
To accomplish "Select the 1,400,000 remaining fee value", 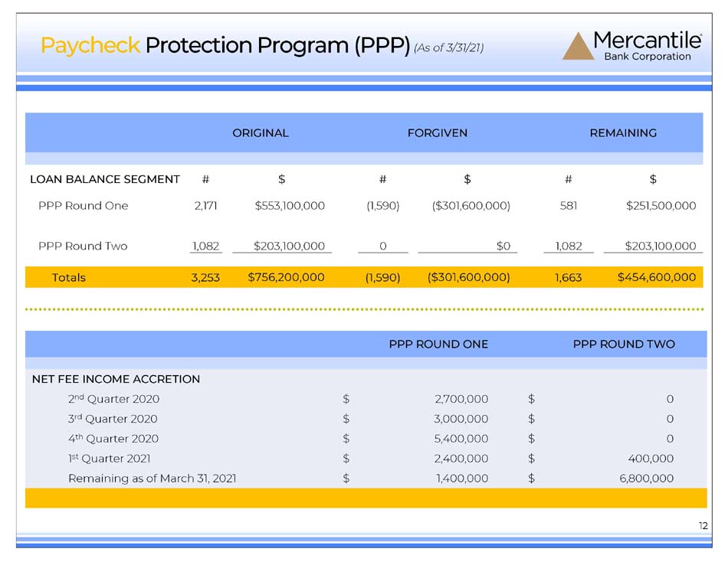I will tap(462, 479).
